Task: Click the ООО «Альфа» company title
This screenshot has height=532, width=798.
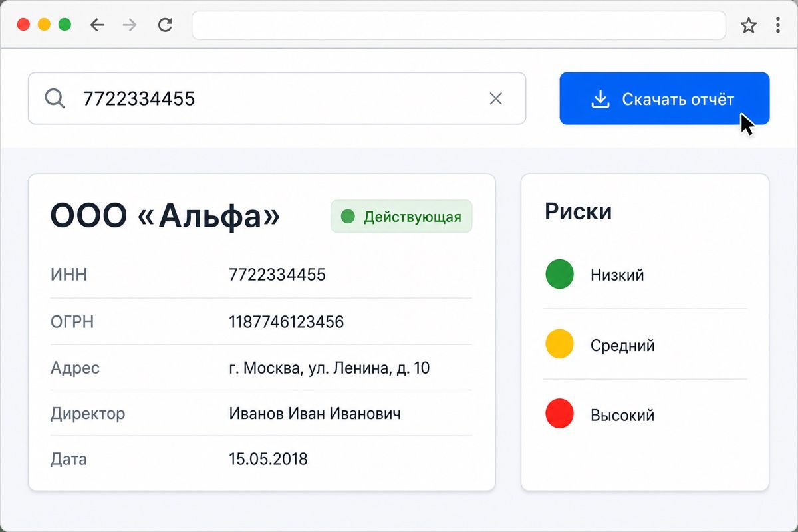Action: click(166, 215)
